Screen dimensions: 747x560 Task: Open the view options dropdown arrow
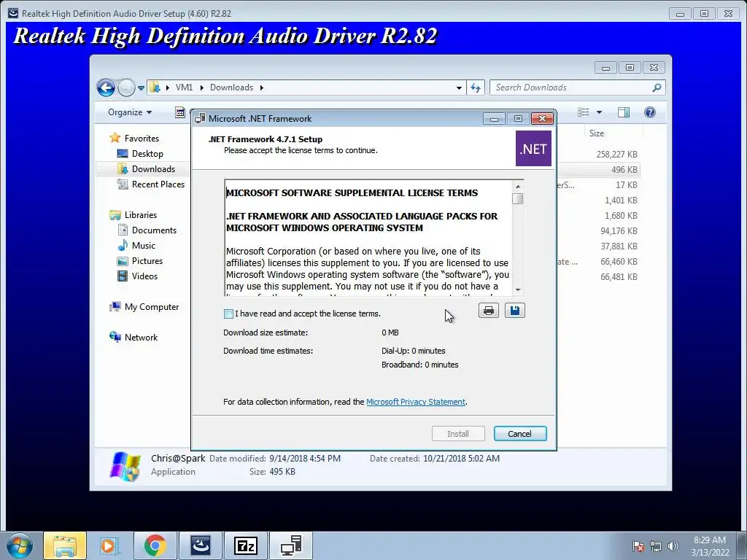point(600,112)
